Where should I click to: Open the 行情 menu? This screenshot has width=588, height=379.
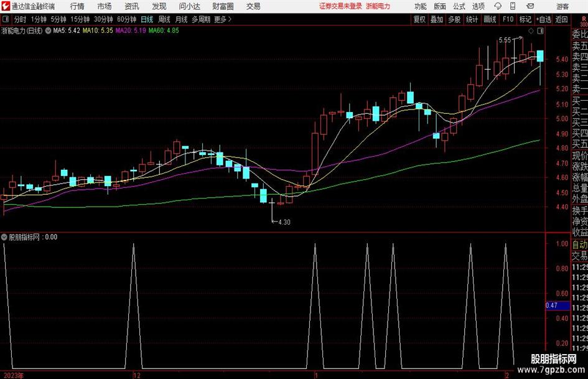77,6
